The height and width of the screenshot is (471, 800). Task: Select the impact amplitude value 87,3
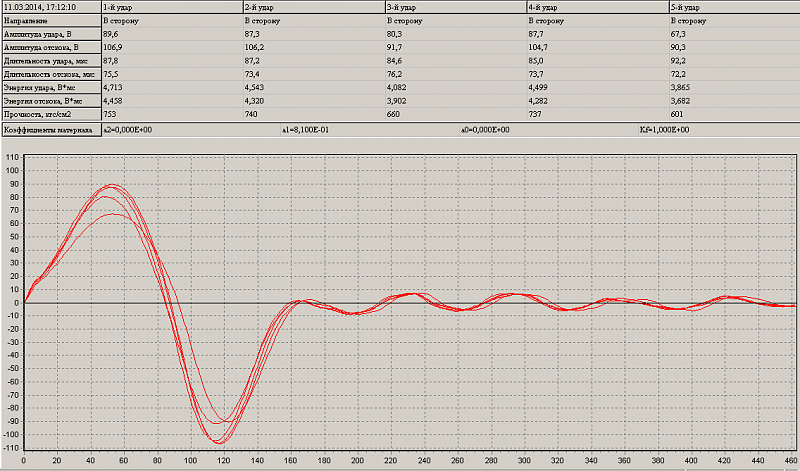(254, 34)
